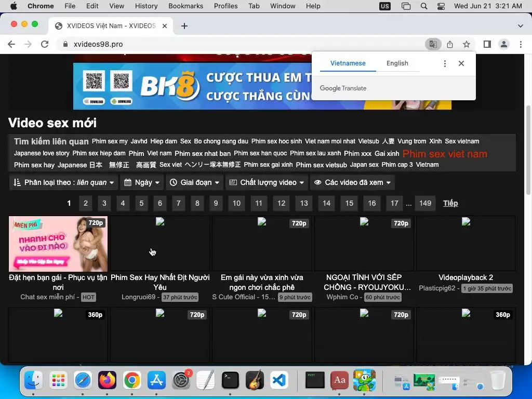Close the Google Translate popup
532x399 pixels.
pos(461,63)
